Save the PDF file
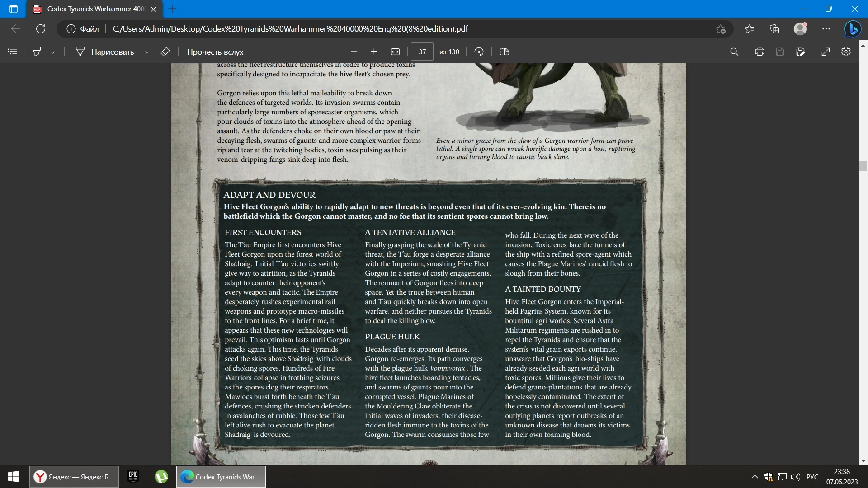 (x=780, y=52)
